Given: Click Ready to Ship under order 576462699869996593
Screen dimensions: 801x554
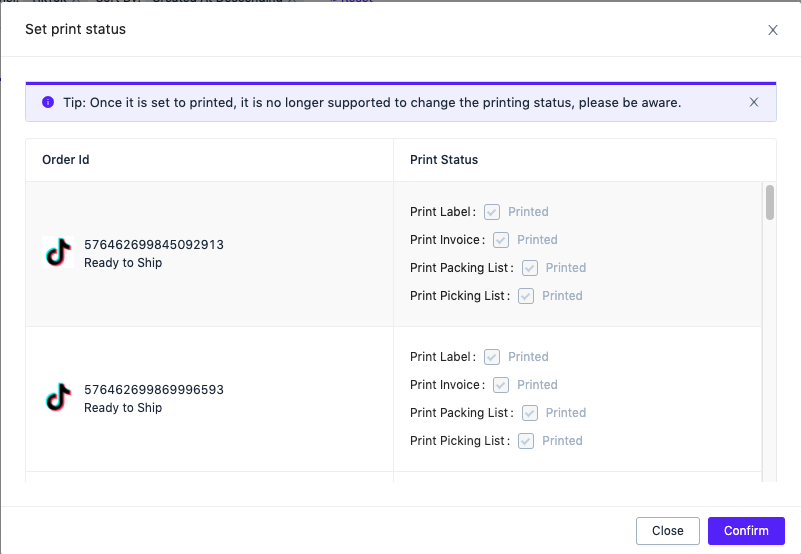Looking at the screenshot, I should pos(123,408).
